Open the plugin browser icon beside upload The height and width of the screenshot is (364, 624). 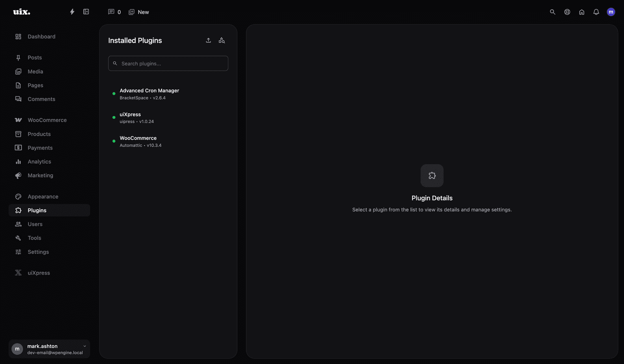[x=221, y=40]
